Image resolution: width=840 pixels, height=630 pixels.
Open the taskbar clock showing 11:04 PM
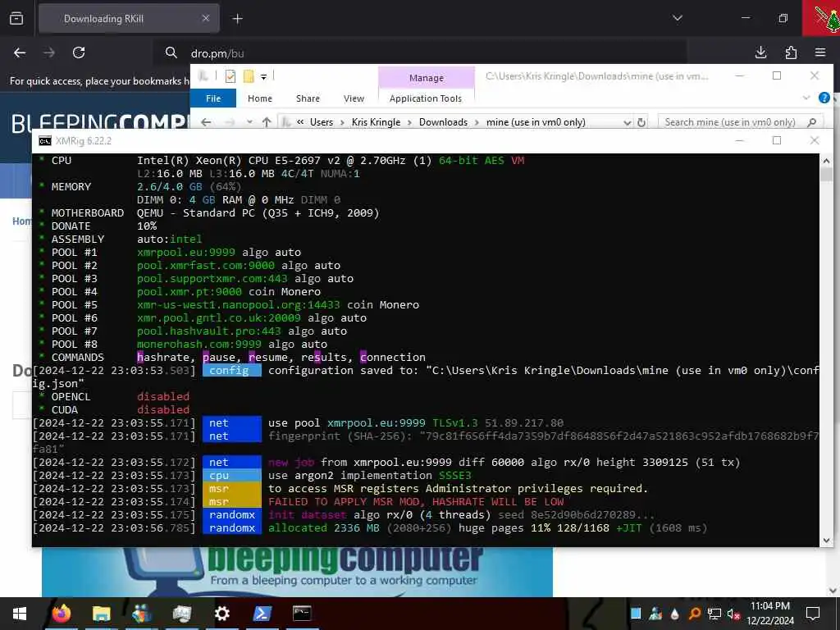click(x=770, y=614)
